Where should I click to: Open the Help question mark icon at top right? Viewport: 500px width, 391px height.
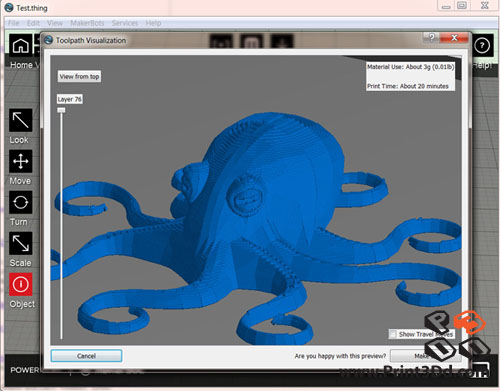482,45
